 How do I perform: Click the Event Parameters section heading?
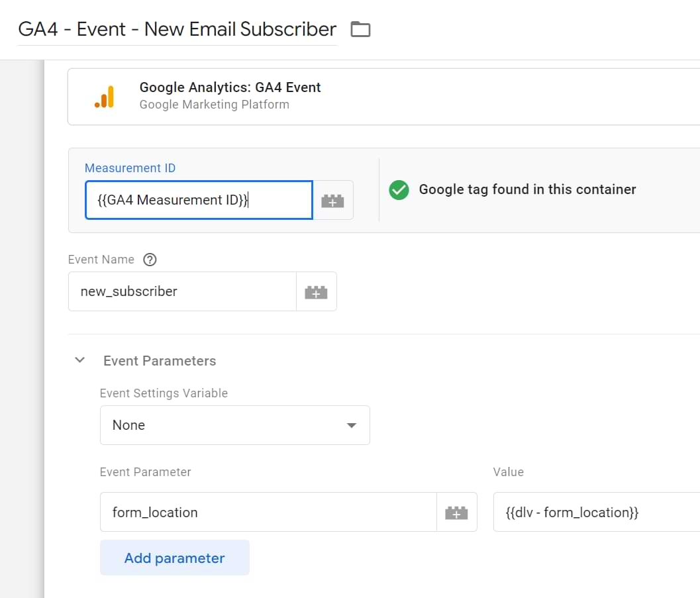(x=160, y=361)
